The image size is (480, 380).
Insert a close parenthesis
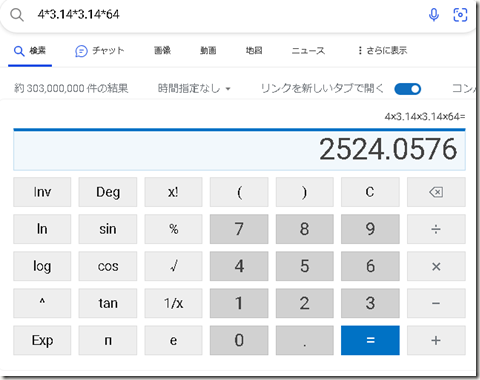304,192
